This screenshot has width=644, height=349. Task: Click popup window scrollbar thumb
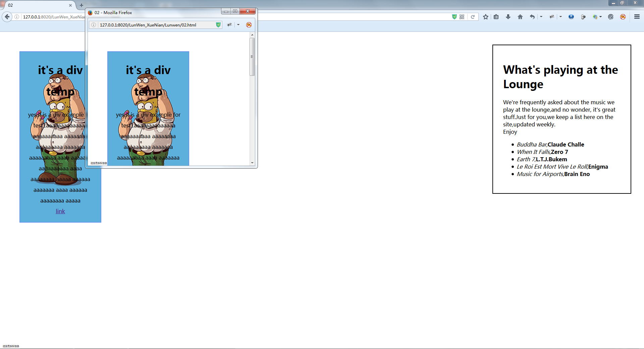[x=252, y=57]
